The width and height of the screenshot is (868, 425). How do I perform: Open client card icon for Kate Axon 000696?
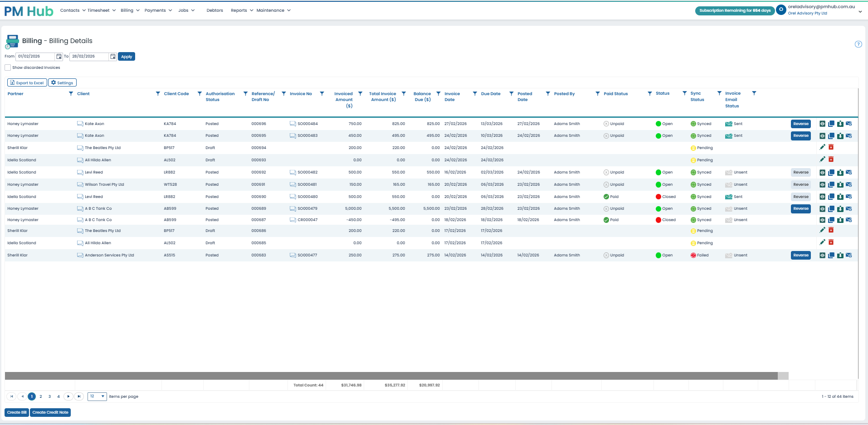click(x=80, y=124)
